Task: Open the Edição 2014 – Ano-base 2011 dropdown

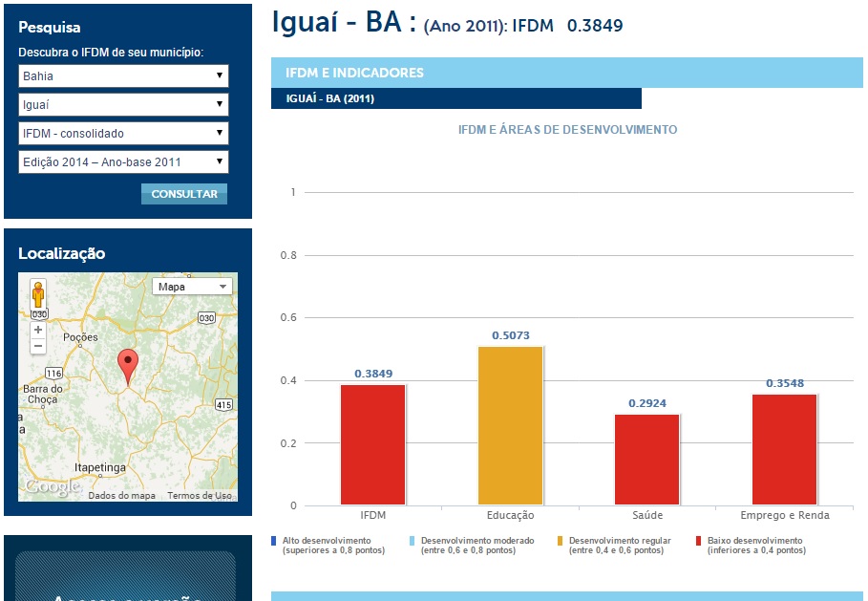Action: pyautogui.click(x=123, y=162)
